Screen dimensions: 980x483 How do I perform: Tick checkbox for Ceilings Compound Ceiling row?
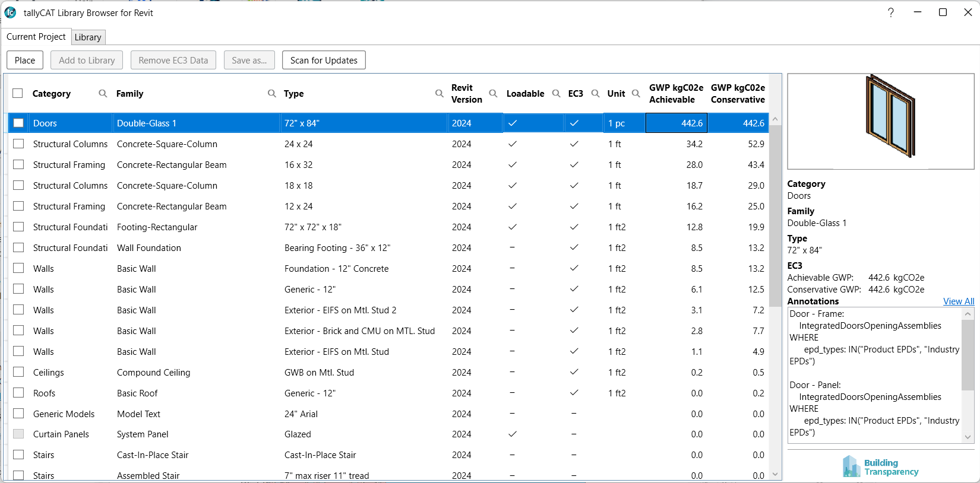click(18, 372)
